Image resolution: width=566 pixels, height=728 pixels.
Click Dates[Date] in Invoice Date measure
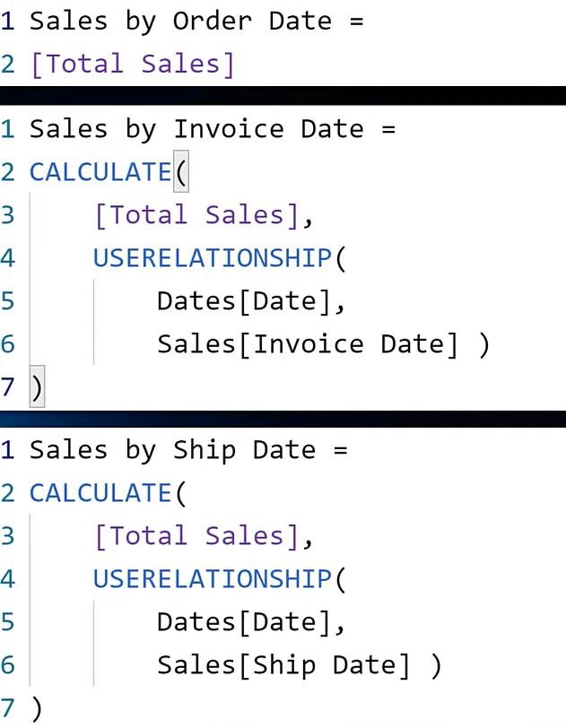click(x=245, y=301)
